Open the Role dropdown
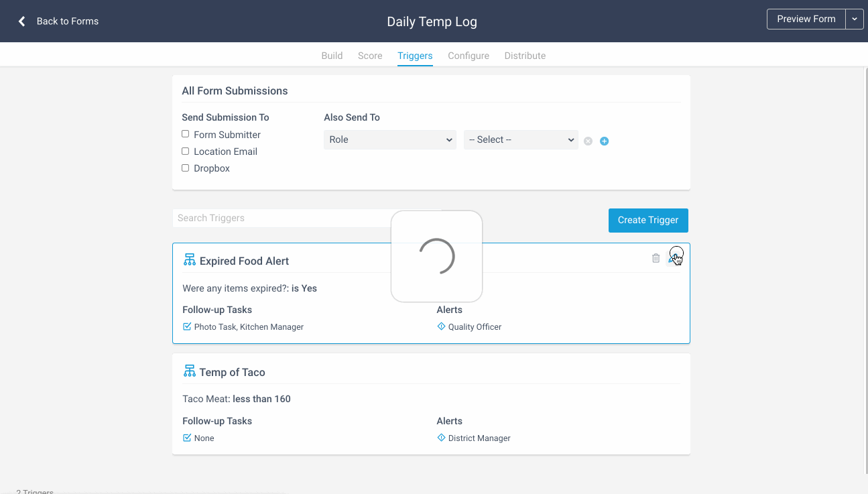The width and height of the screenshot is (868, 494). pos(390,139)
